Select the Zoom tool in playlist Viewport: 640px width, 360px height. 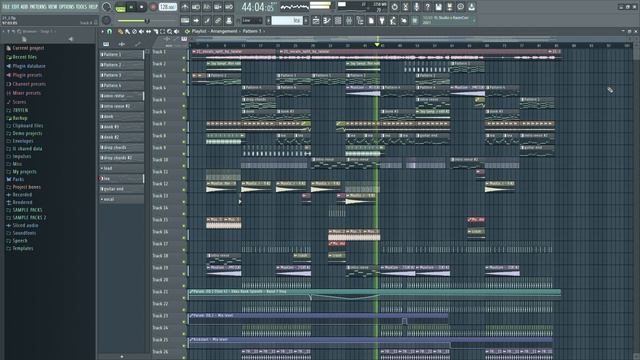(169, 31)
